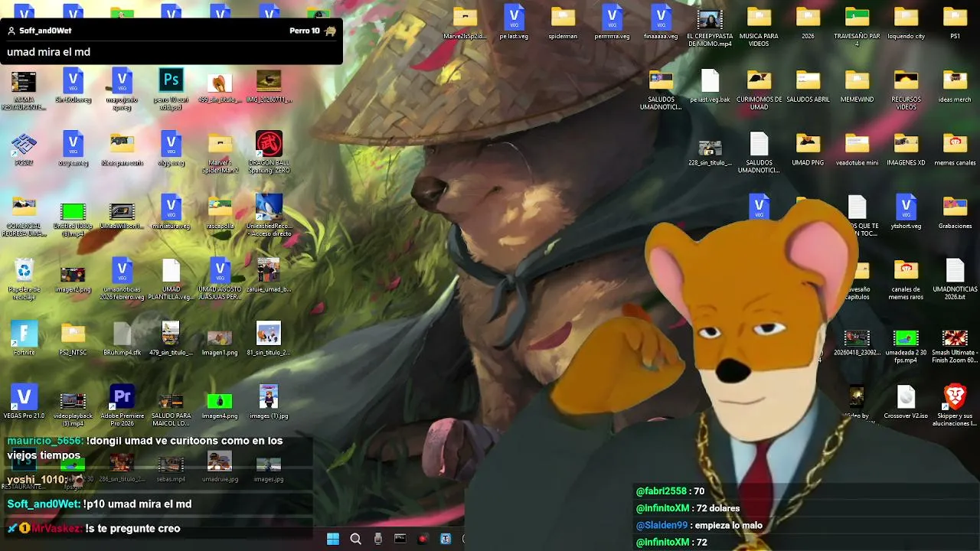
Task: Open taskbar Search
Action: point(355,539)
